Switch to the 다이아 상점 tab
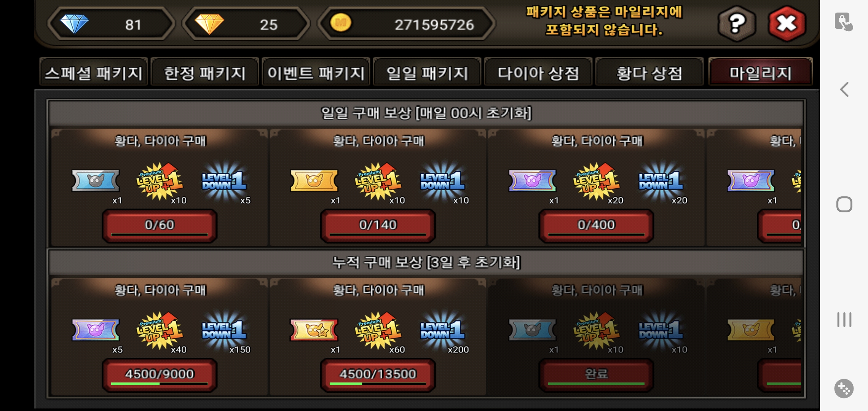Screen dimensions: 868x411 point(538,72)
